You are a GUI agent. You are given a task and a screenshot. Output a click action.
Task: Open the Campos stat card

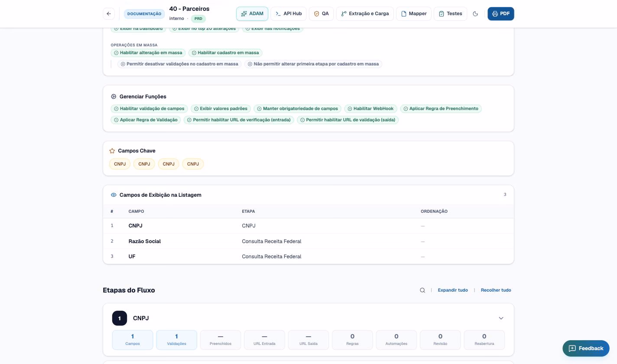point(133,340)
